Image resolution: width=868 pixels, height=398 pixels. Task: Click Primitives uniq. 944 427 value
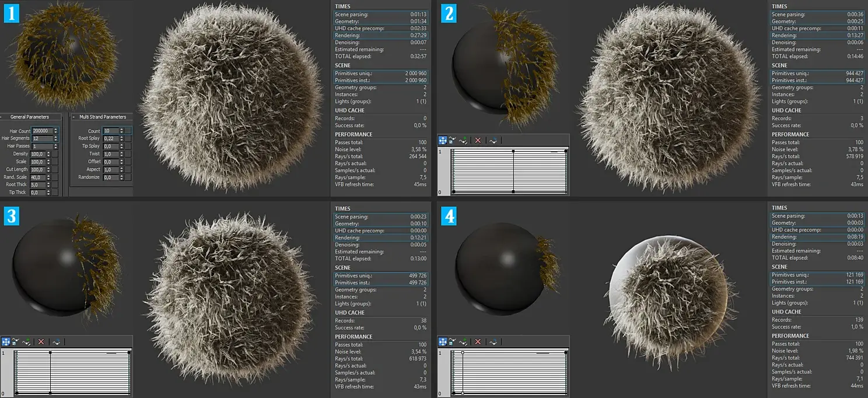coord(856,74)
